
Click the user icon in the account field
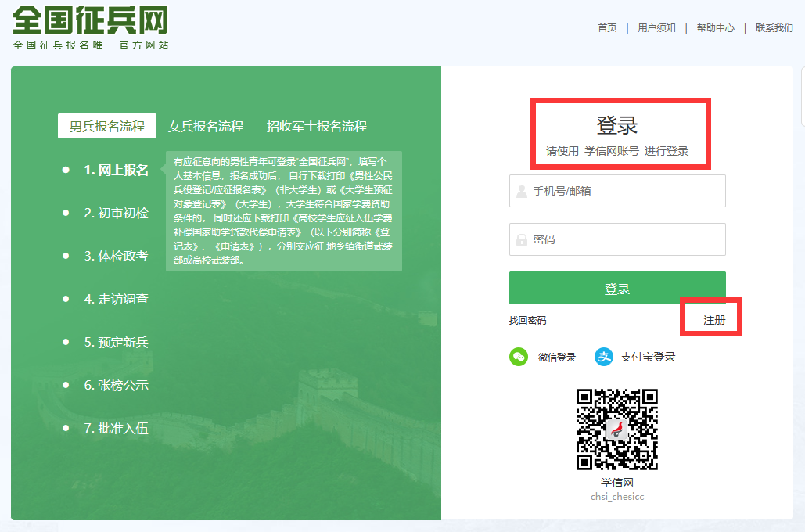[x=522, y=191]
